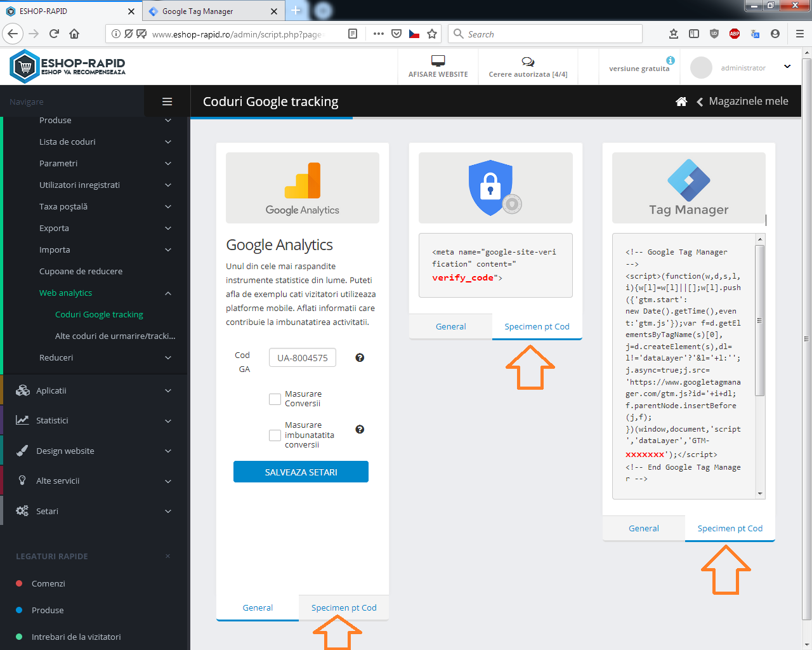The width and height of the screenshot is (812, 650).
Task: Click the AFISARE WEBSITE monitor icon
Action: [438, 61]
